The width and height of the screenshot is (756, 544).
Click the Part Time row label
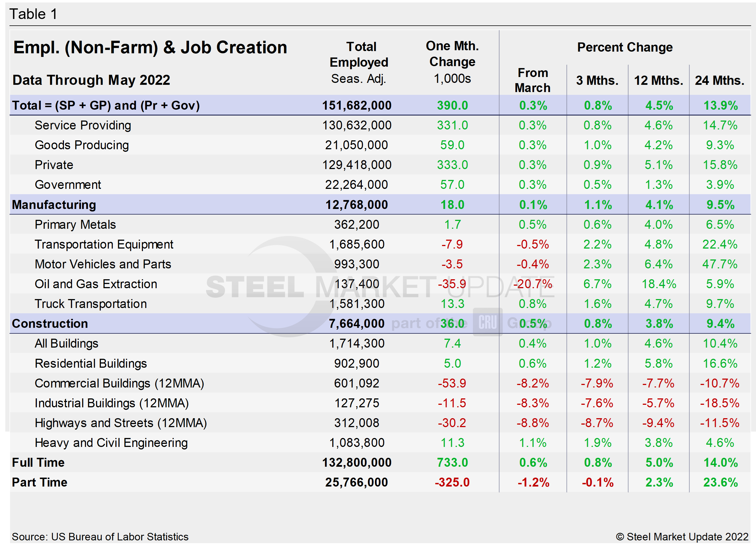pyautogui.click(x=39, y=482)
